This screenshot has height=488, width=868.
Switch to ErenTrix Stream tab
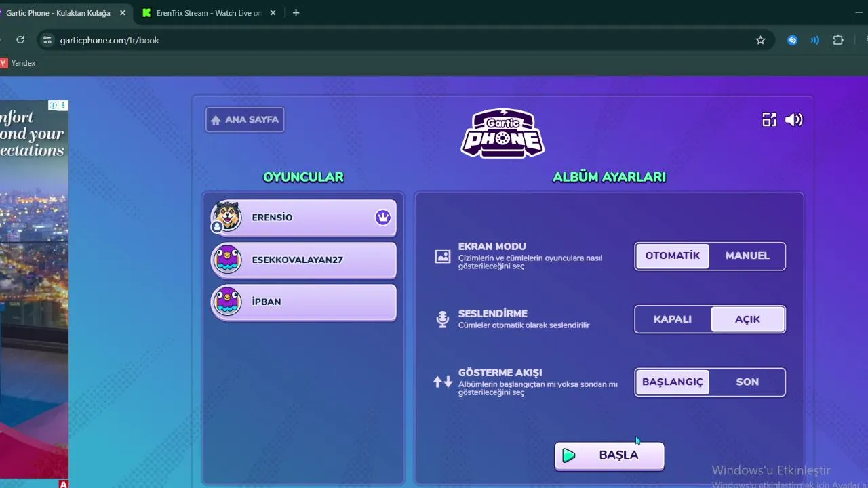pos(209,13)
